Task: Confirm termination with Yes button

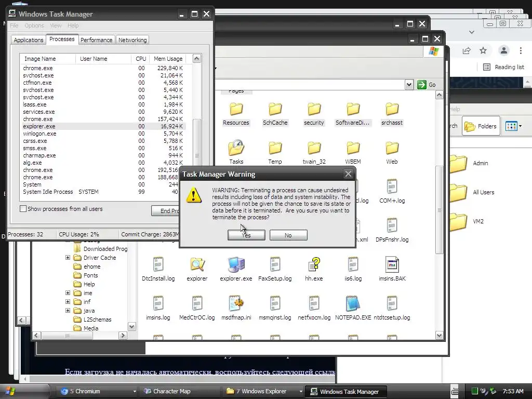Action: pos(246,235)
